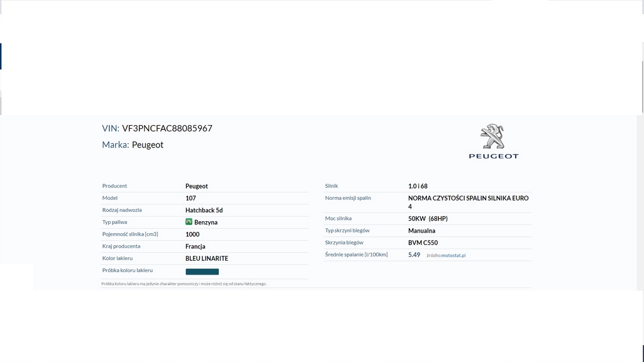Click the Typ paliwa label
The width and height of the screenshot is (644, 362).
(114, 222)
